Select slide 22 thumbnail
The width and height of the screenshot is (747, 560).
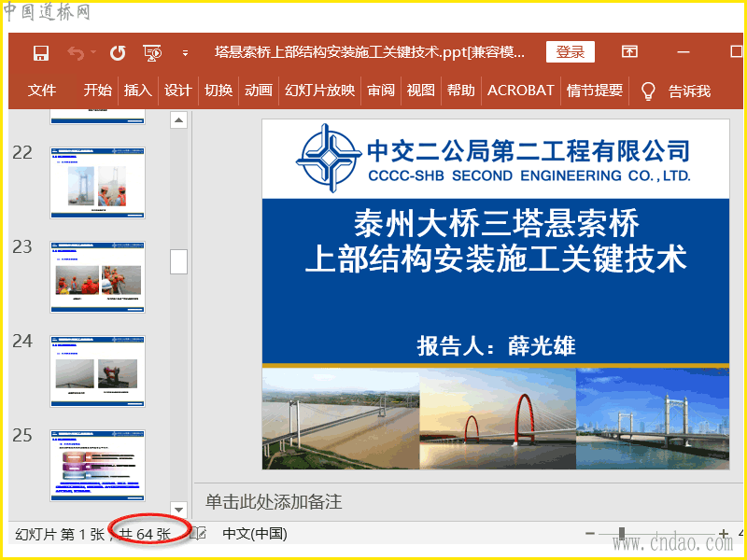coord(98,183)
